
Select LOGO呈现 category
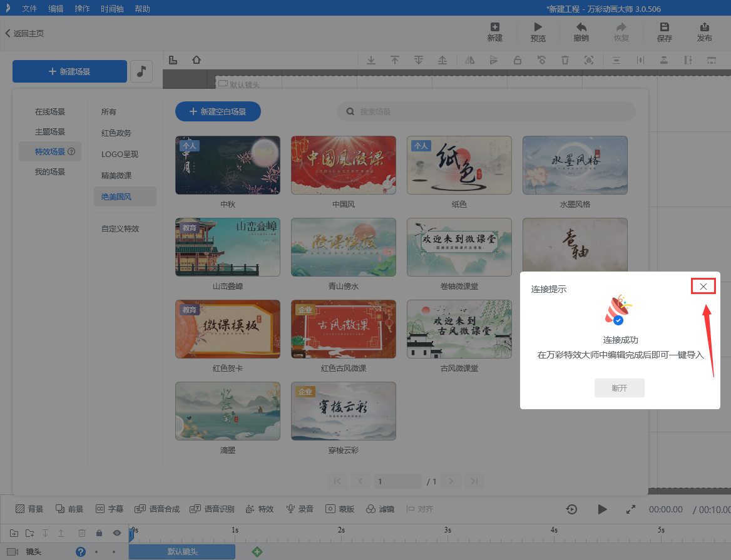point(120,154)
